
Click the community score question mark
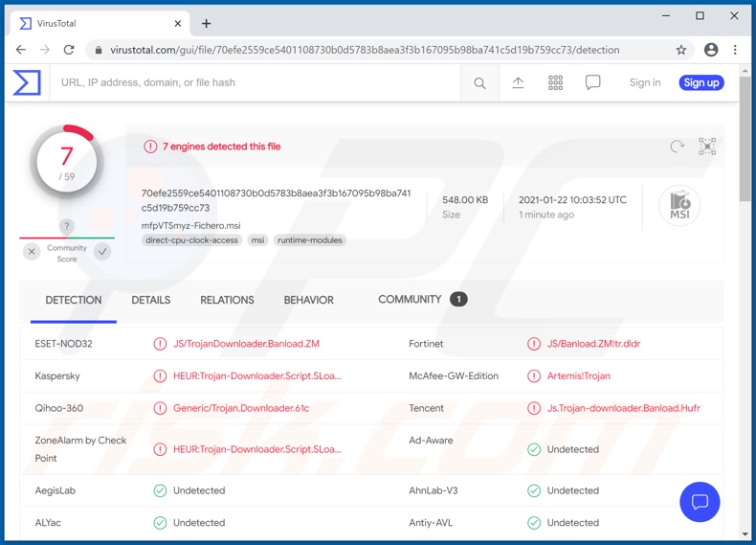pyautogui.click(x=67, y=226)
